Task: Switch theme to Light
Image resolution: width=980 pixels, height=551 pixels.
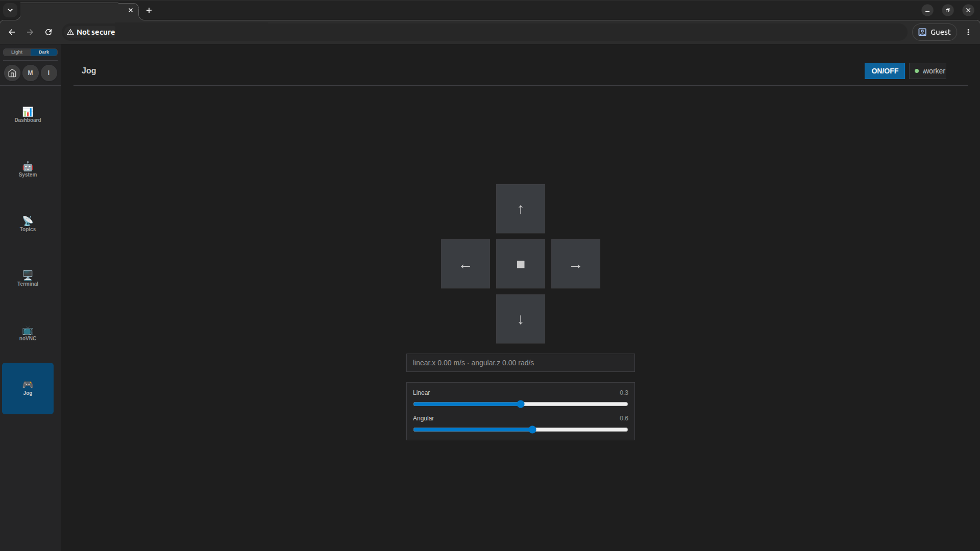Action: pos(17,52)
